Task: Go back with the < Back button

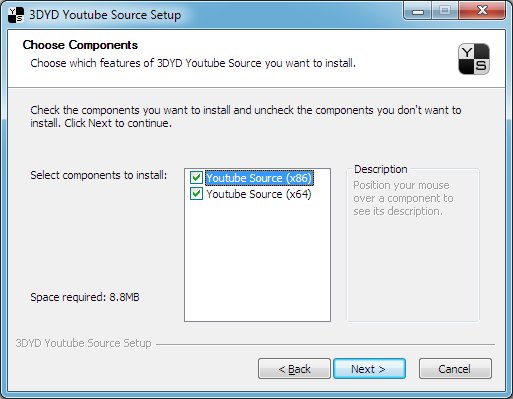Action: (x=294, y=369)
